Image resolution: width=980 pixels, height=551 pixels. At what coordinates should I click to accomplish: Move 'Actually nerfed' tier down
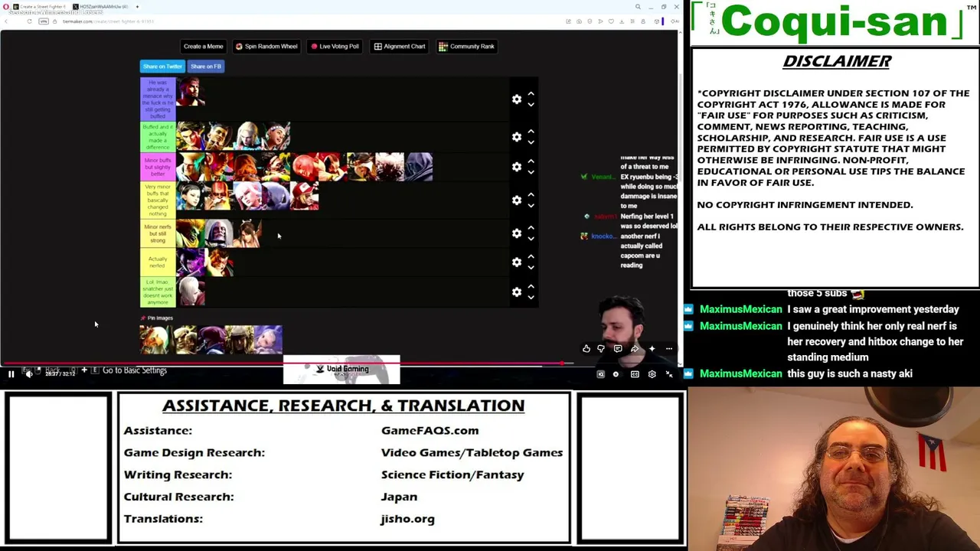[x=531, y=268]
